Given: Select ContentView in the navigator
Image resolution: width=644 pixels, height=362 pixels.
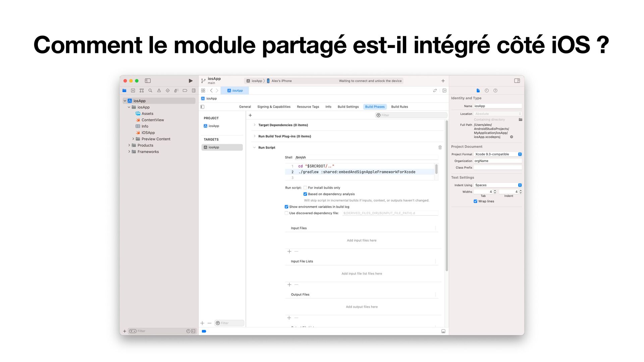Looking at the screenshot, I should [153, 120].
